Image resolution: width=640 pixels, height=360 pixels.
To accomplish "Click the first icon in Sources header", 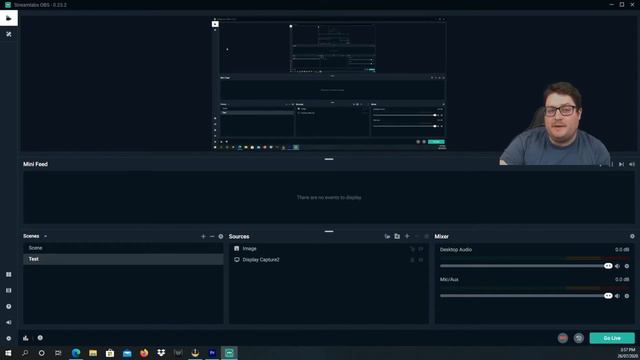I will click(387, 236).
